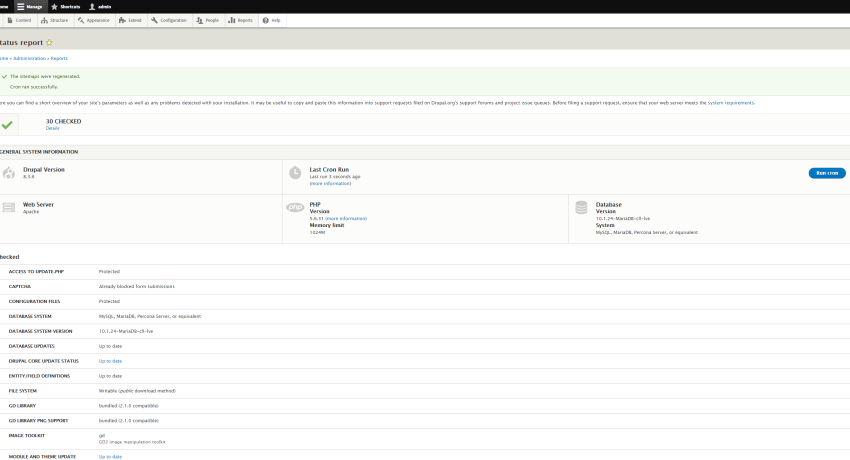
Task: Click more information under Last Cron Run
Action: [x=330, y=183]
